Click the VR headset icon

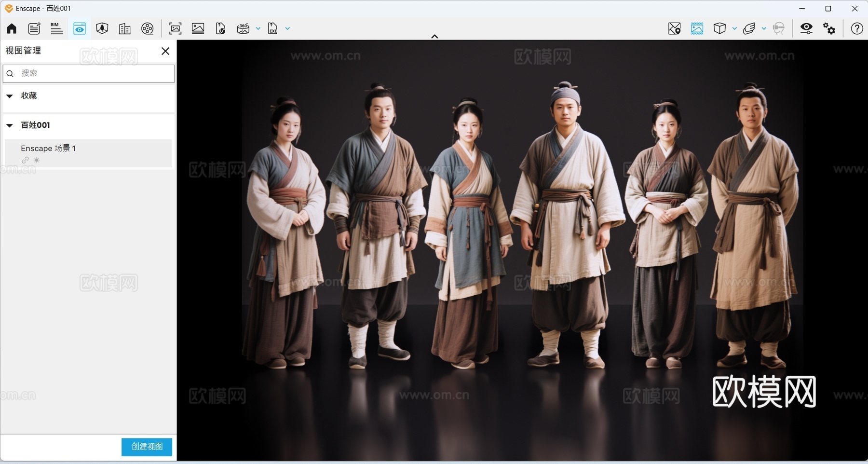(x=779, y=28)
